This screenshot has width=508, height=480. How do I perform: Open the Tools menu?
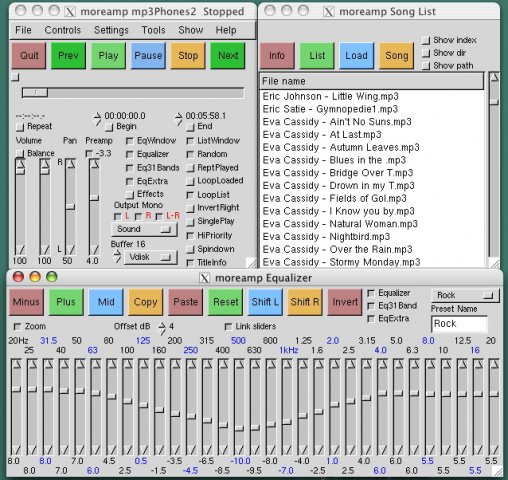(x=153, y=30)
